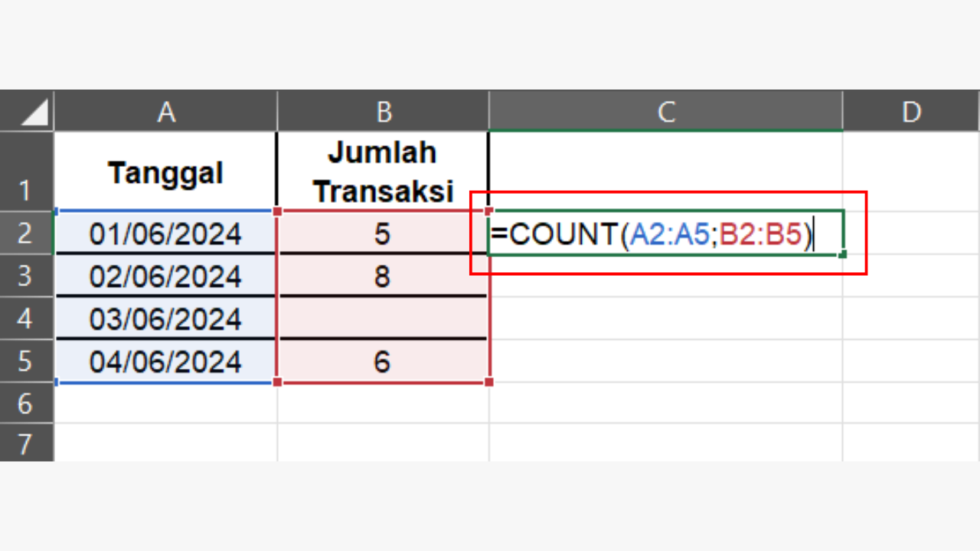Select the empty cell in row 4 column B

pos(383,319)
